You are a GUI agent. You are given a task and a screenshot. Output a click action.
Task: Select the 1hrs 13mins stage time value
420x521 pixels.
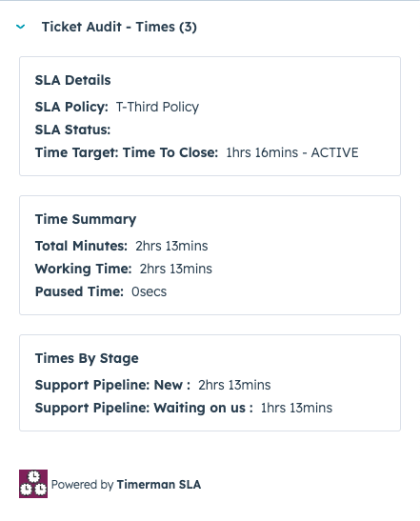296,408
